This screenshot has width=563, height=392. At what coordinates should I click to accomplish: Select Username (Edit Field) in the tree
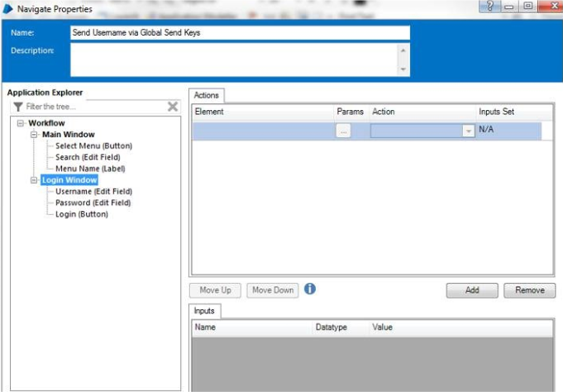[x=93, y=191]
